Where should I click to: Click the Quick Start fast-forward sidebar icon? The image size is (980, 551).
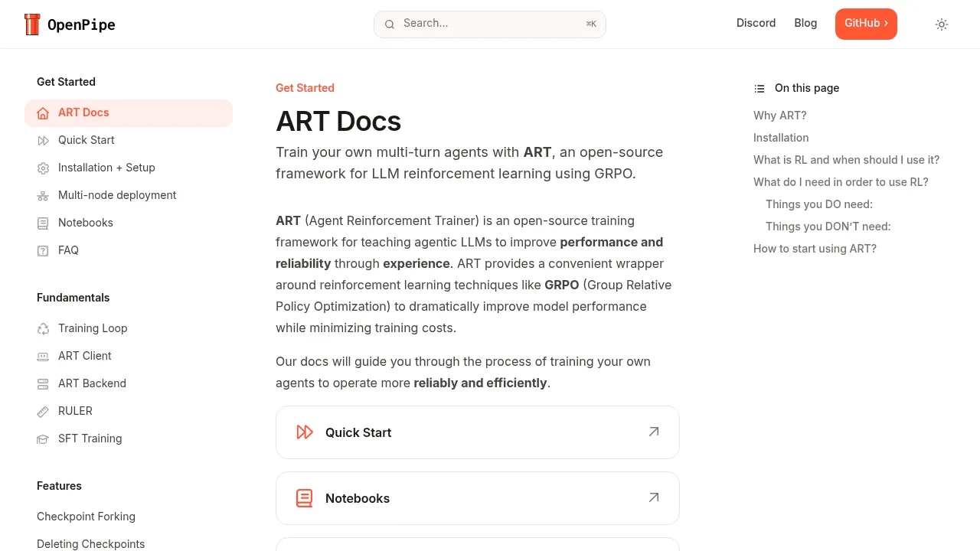click(x=43, y=141)
